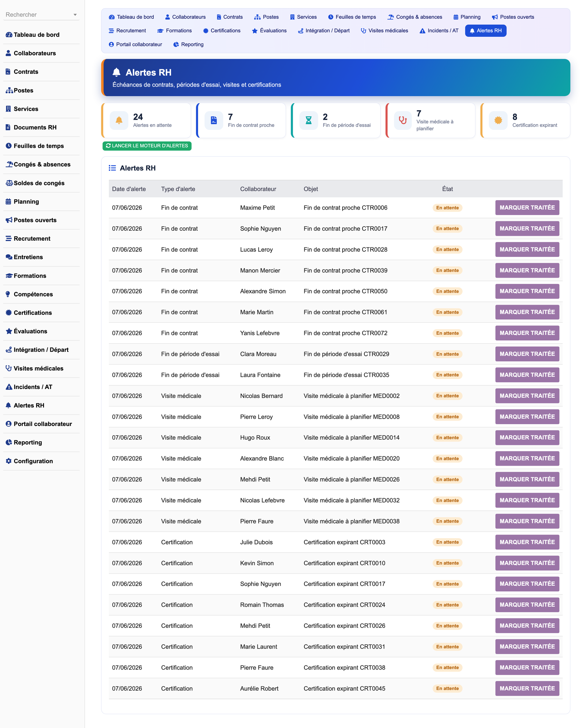Image resolution: width=585 pixels, height=728 pixels.
Task: Open the Reporting top tab
Action: pyautogui.click(x=188, y=44)
